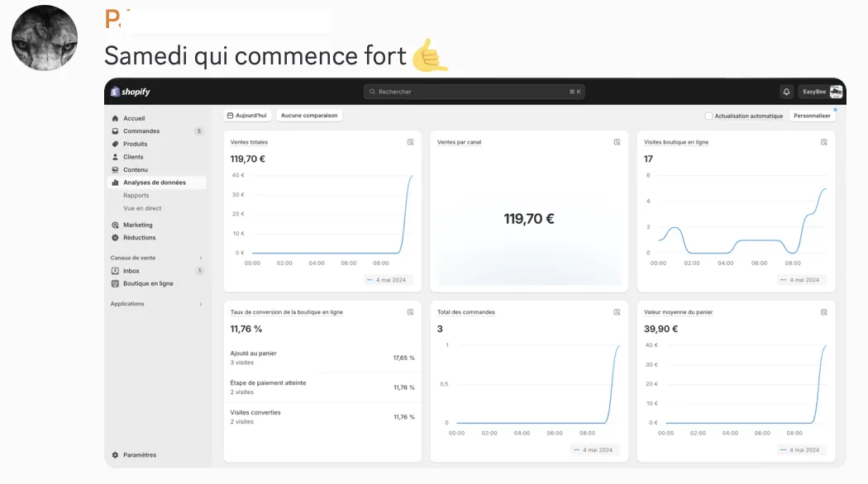
Task: Click the Étape de paiement atteinte row
Action: 322,387
